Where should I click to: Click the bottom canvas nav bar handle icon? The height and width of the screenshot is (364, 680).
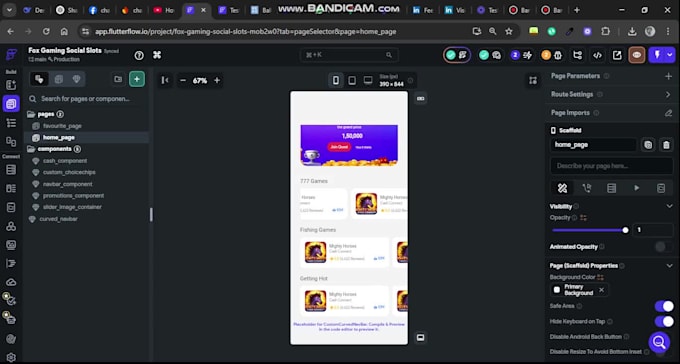tap(420, 337)
